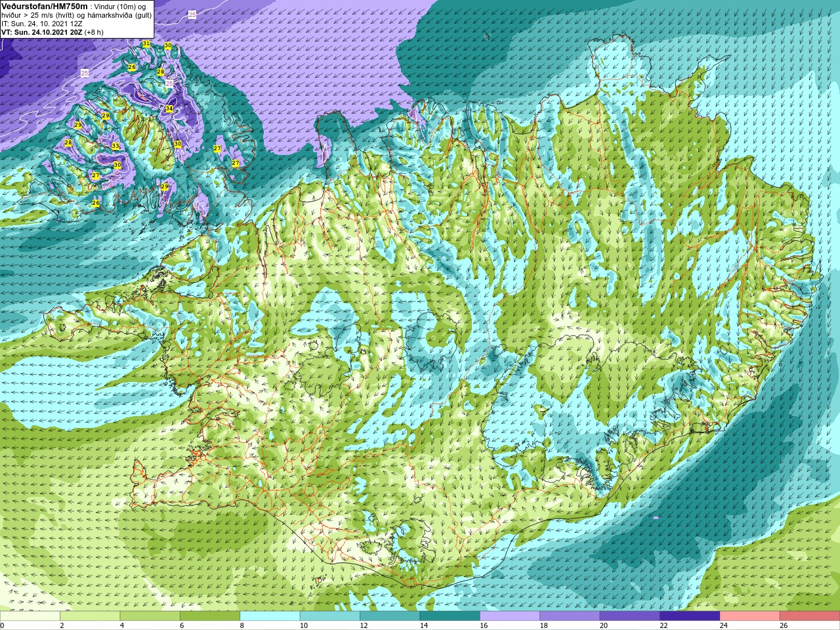Image resolution: width=840 pixels, height=630 pixels.
Task: Click the yellow gust marker labeled 31
Action: 146,44
